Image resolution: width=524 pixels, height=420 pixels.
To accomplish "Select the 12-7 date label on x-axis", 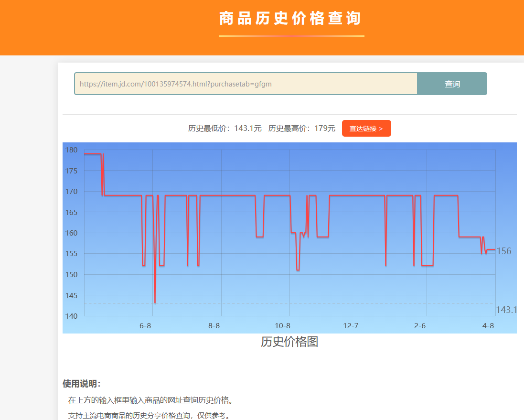I will click(351, 326).
